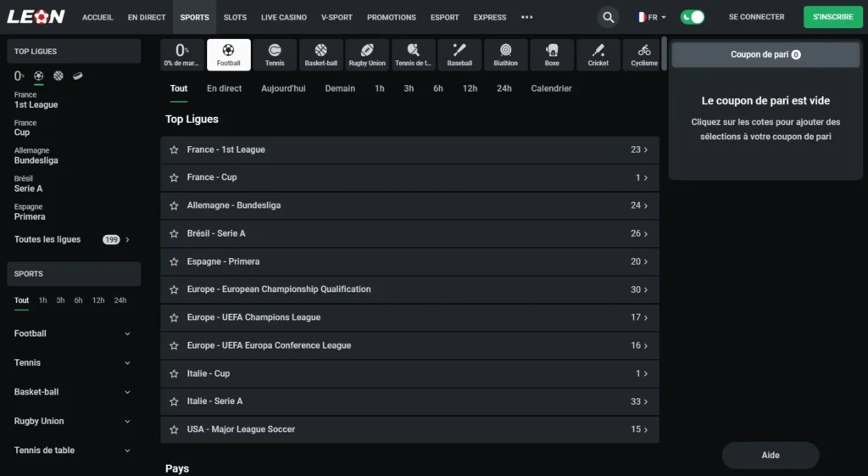Image resolution: width=868 pixels, height=476 pixels.
Task: Switch to the main En direct filter tab
Action: (x=224, y=88)
